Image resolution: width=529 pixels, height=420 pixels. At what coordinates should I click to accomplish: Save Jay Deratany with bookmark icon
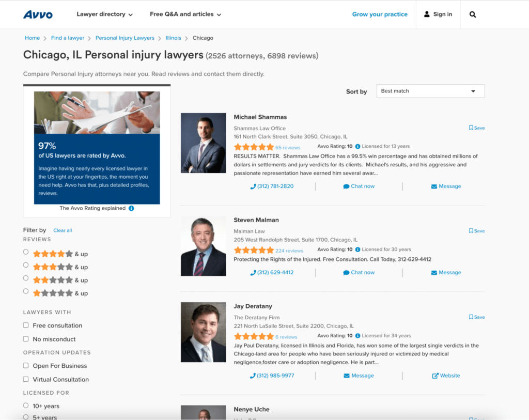(471, 317)
